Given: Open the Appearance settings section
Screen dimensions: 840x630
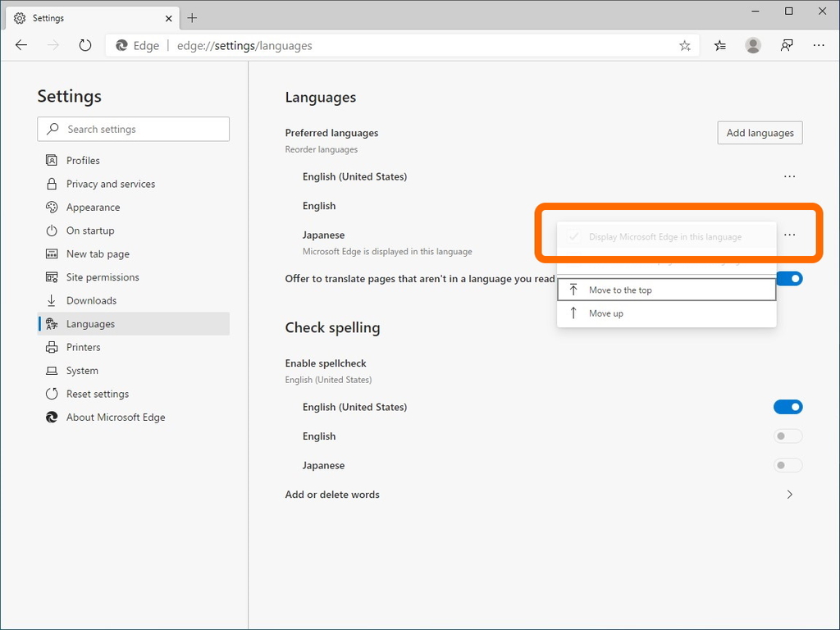Looking at the screenshot, I should pos(93,207).
